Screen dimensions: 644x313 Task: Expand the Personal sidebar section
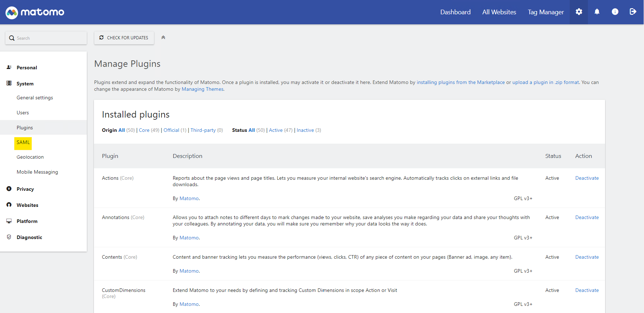[27, 68]
